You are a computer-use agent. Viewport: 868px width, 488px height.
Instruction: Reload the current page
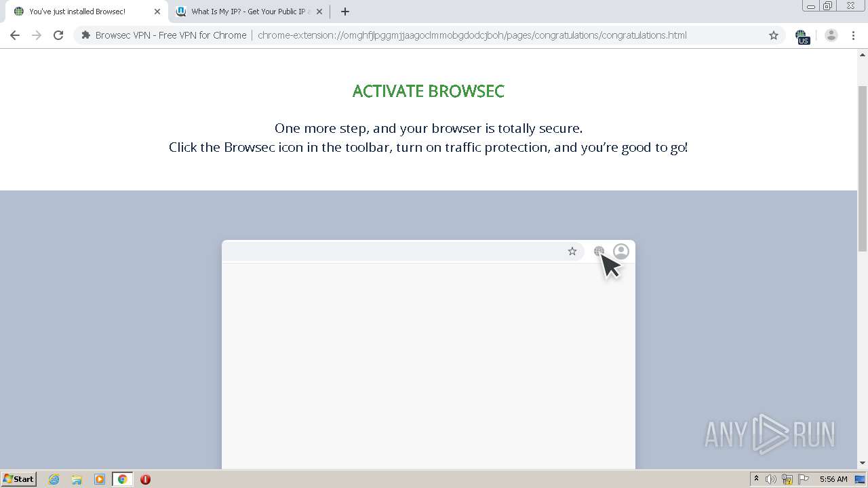click(x=58, y=35)
